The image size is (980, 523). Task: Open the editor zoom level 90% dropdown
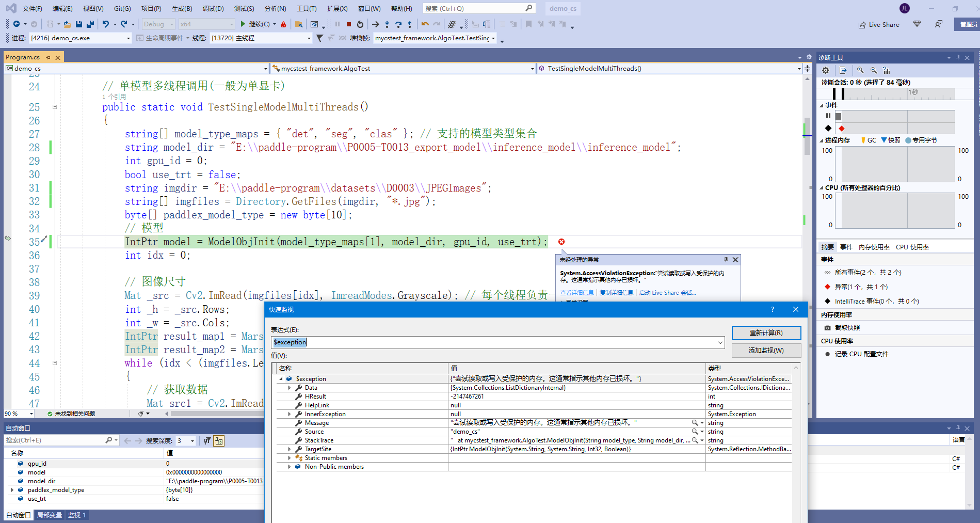click(31, 414)
